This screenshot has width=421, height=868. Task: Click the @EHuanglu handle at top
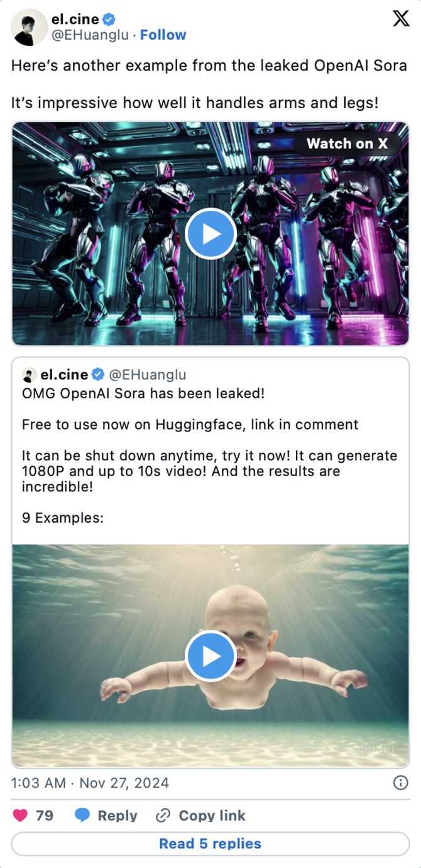[90, 35]
